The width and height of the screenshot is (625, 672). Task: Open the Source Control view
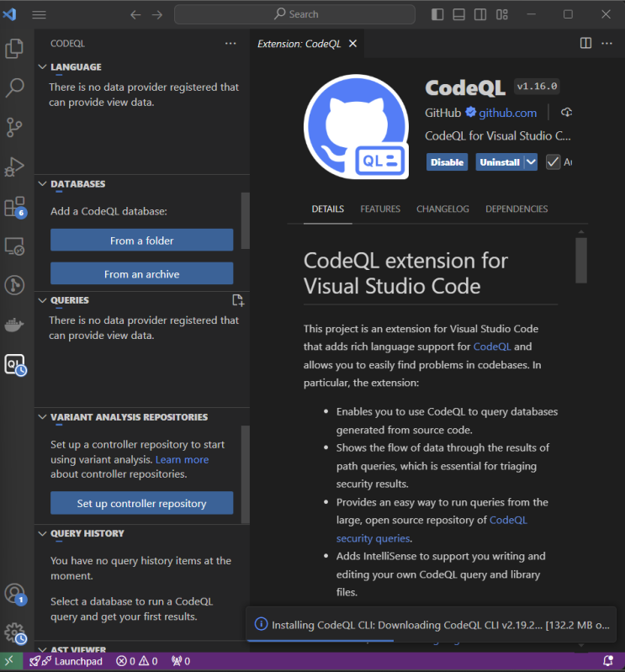point(14,127)
